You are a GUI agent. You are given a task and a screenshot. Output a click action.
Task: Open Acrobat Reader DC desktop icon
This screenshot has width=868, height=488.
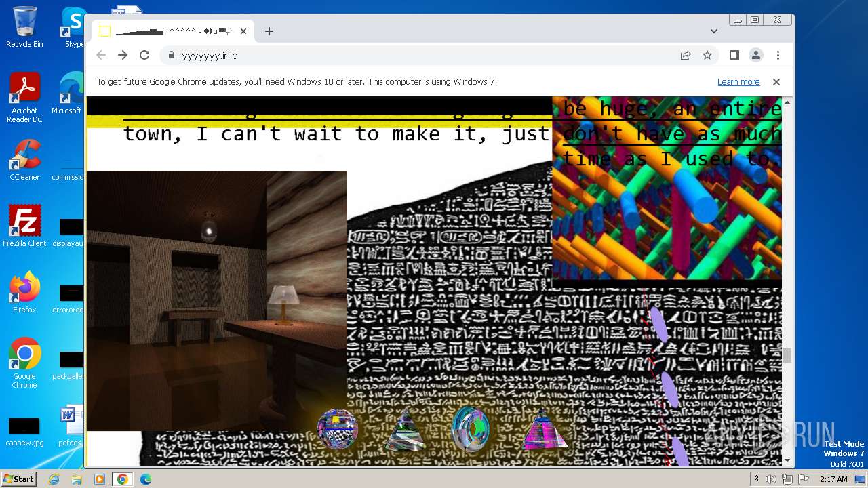pyautogui.click(x=24, y=98)
